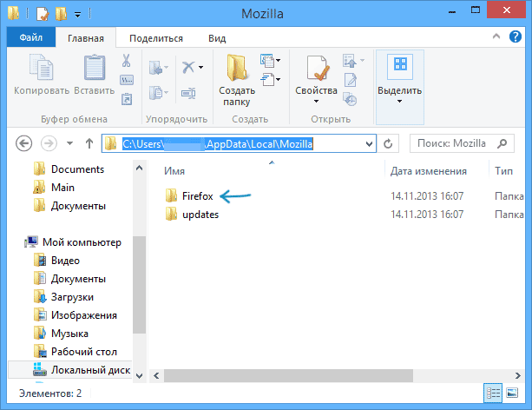The height and width of the screenshot is (410, 532).
Task: Click the Copy (Копировать) icon
Action: point(41,67)
